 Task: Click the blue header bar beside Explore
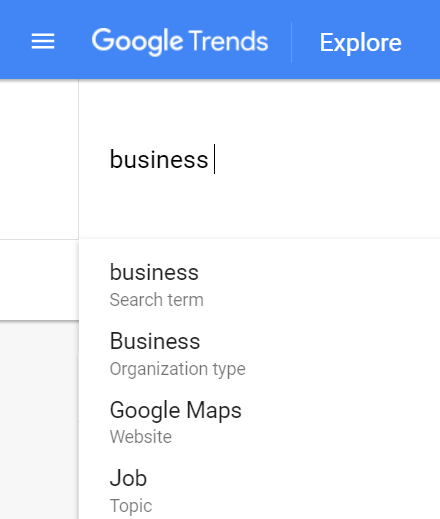coord(422,42)
